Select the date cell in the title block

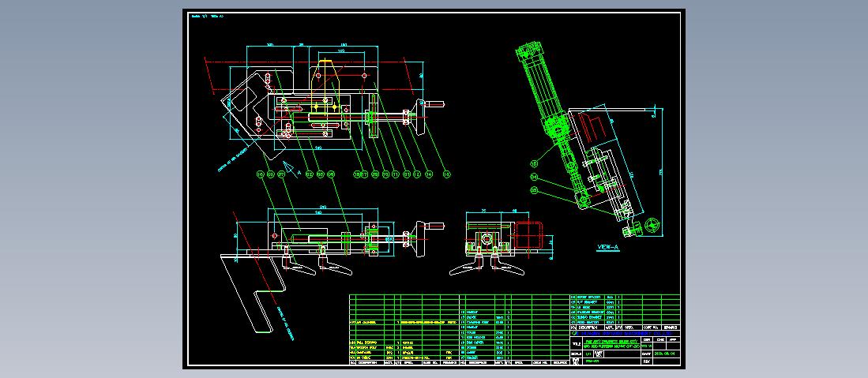click(662, 354)
